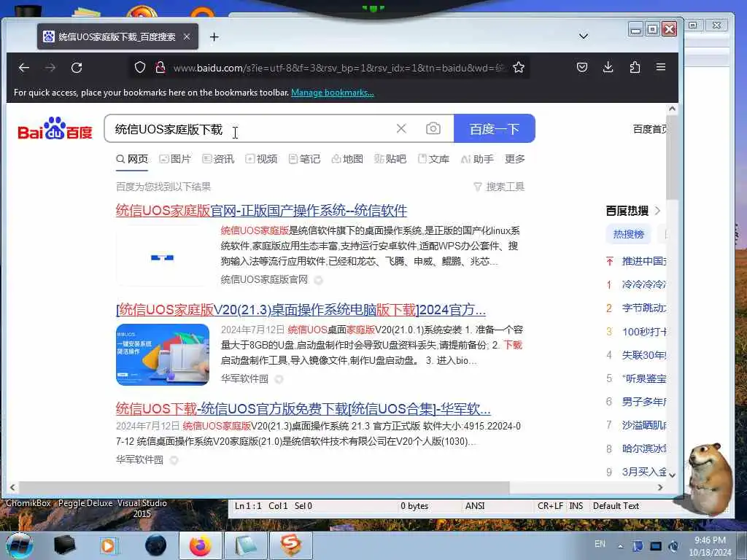747x560 pixels.
Task: Click the 百度一下 search button
Action: coord(495,128)
